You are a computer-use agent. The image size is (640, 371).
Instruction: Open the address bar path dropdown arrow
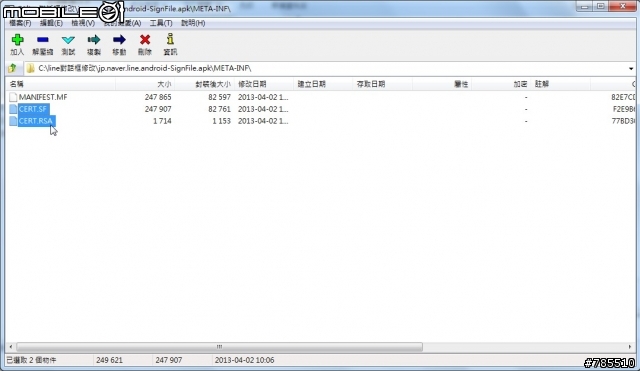[x=631, y=69]
